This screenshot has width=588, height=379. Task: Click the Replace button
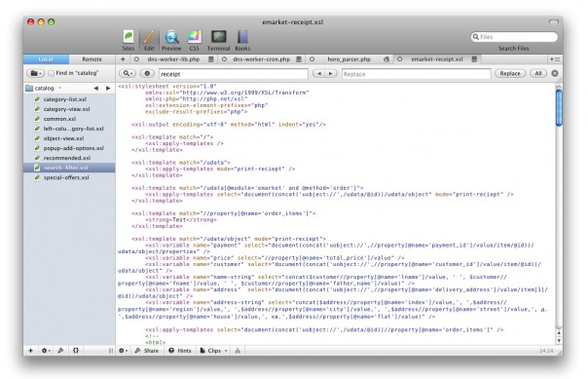coord(510,73)
